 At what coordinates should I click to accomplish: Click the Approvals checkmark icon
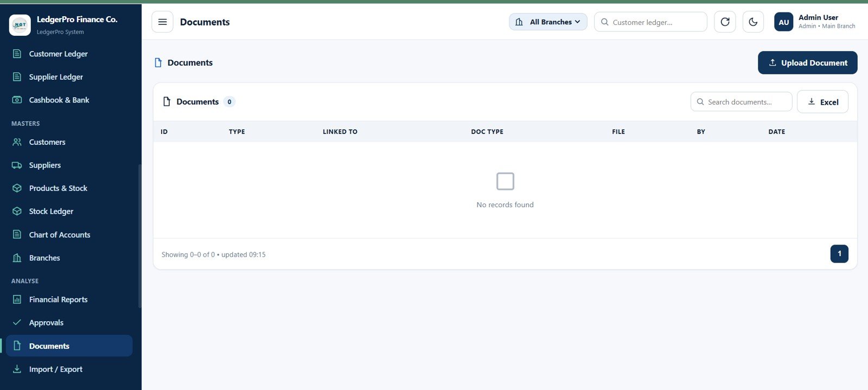coord(17,322)
